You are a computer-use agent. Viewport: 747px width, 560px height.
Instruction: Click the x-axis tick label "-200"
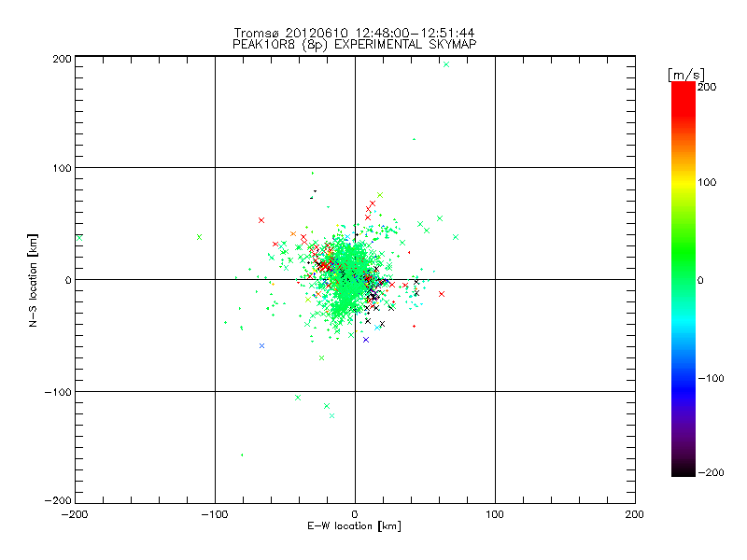(x=75, y=514)
